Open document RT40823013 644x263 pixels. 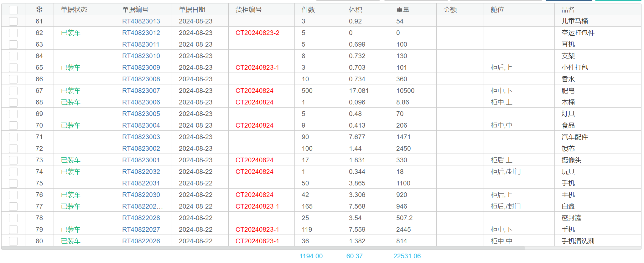point(141,21)
